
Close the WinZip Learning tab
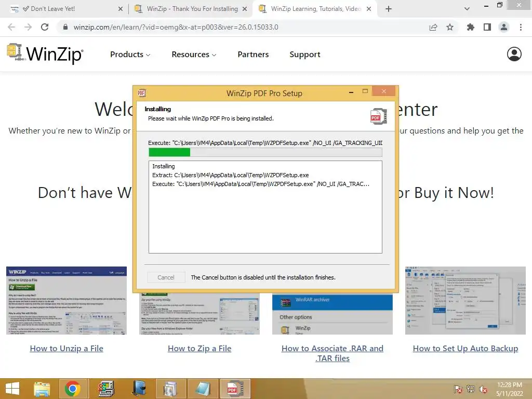pos(369,9)
